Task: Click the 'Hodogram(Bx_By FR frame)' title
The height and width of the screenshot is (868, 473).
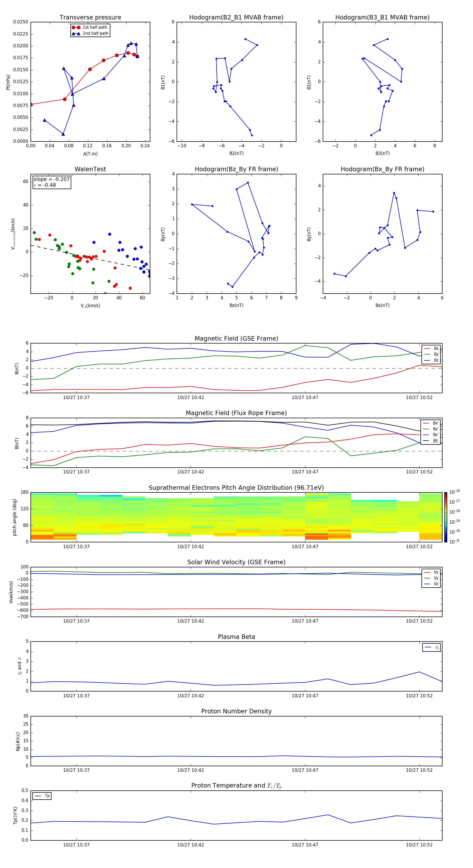Action: [382, 169]
